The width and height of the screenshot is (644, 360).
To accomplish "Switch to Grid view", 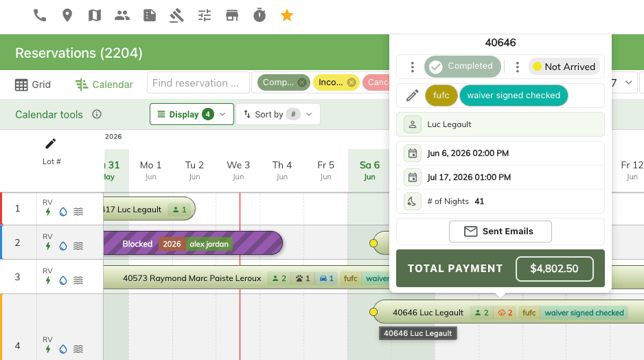I will click(33, 85).
